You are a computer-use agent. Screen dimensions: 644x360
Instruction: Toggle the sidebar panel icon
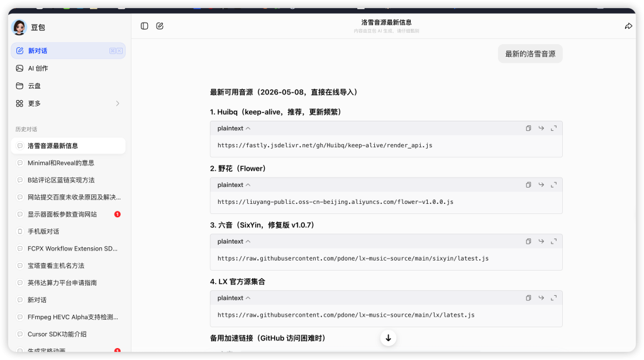(144, 26)
